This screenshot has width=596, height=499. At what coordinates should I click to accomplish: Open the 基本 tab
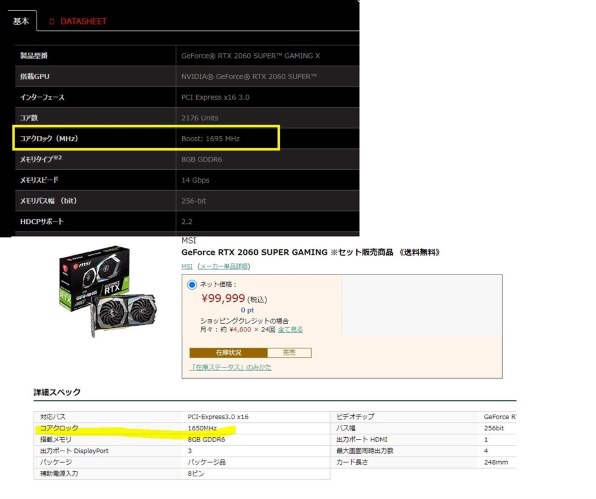point(21,21)
